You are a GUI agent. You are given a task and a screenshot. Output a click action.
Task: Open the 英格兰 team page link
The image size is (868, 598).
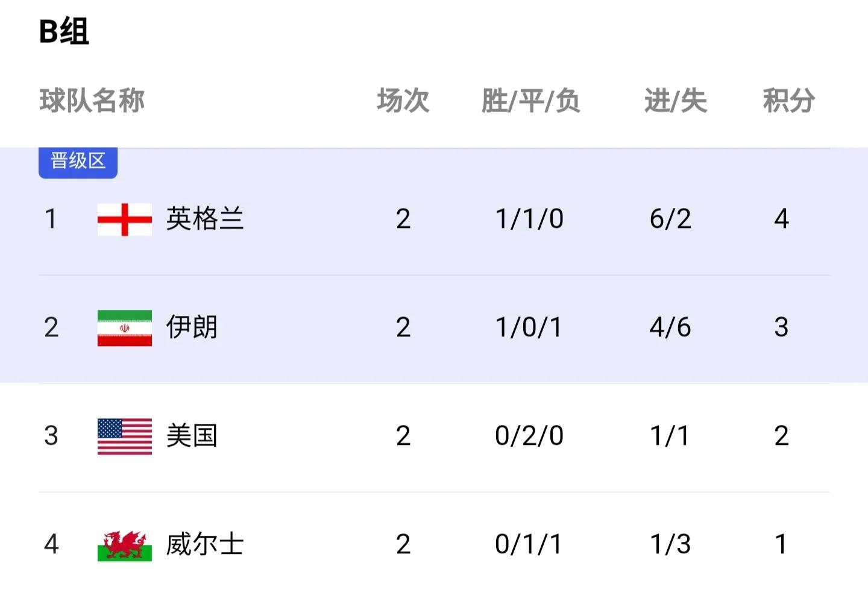point(204,219)
